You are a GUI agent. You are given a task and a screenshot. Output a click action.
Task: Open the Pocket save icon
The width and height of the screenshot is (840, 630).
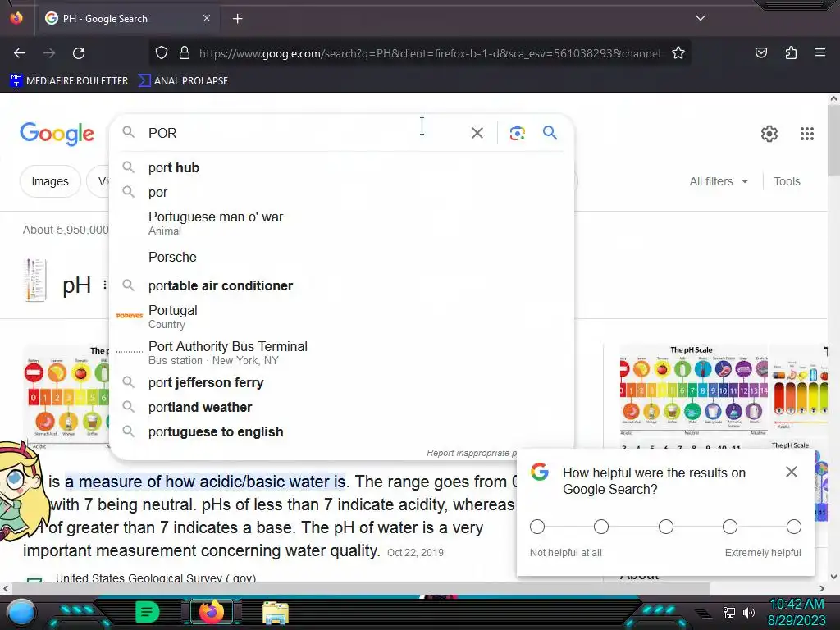[x=760, y=53]
